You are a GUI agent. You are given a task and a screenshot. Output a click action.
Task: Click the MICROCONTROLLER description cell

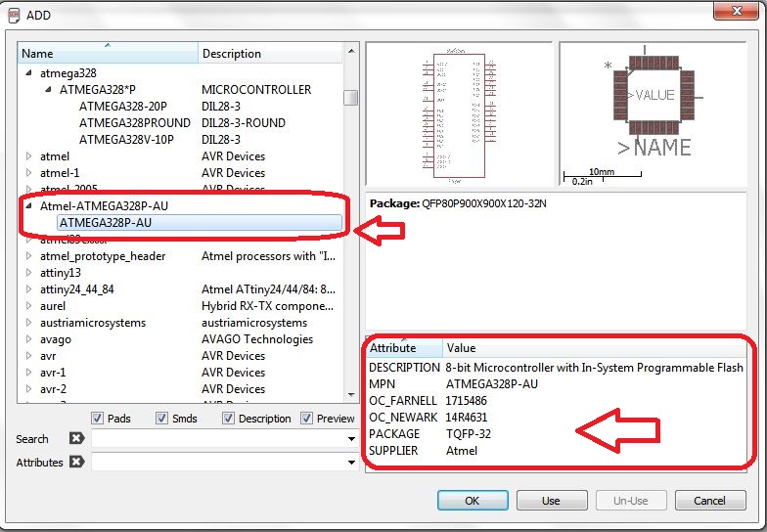tap(256, 90)
